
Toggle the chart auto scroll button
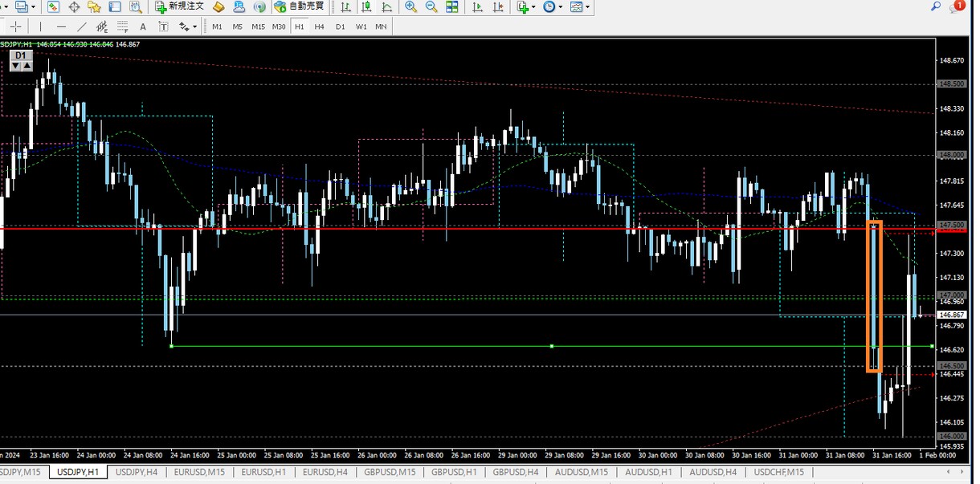coord(477,7)
